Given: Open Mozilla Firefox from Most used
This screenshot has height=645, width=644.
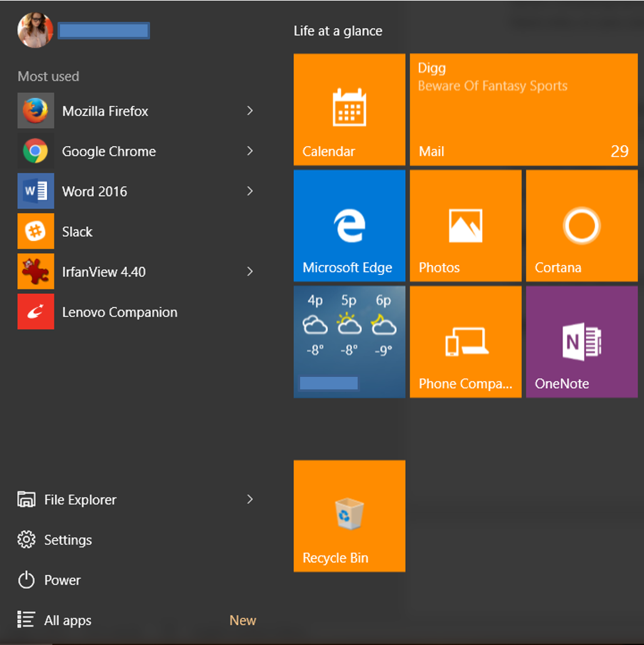Looking at the screenshot, I should (104, 111).
